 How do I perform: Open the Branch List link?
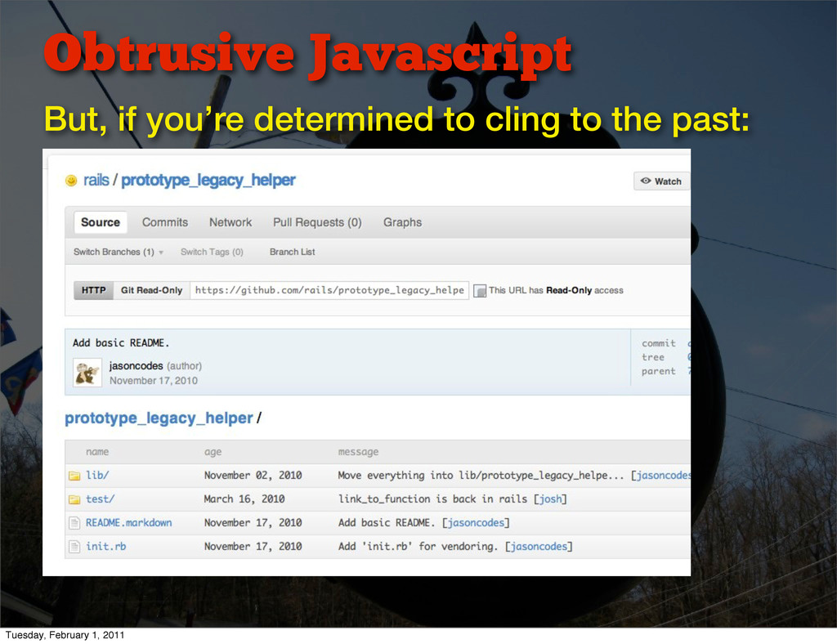pyautogui.click(x=292, y=252)
